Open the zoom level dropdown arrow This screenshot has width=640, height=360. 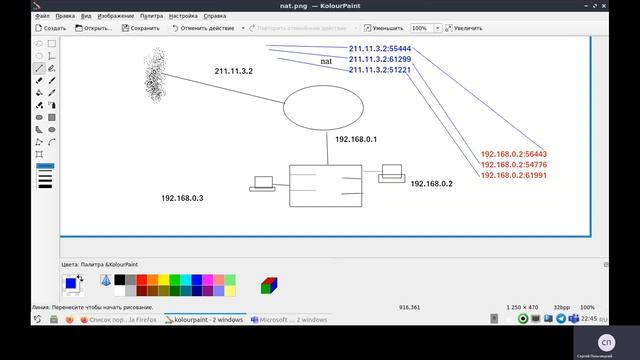pos(438,28)
